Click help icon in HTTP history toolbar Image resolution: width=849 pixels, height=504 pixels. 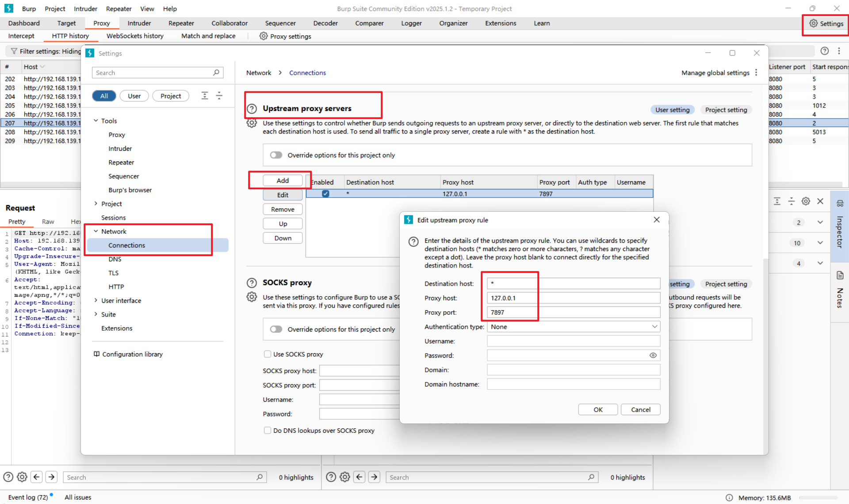[825, 51]
